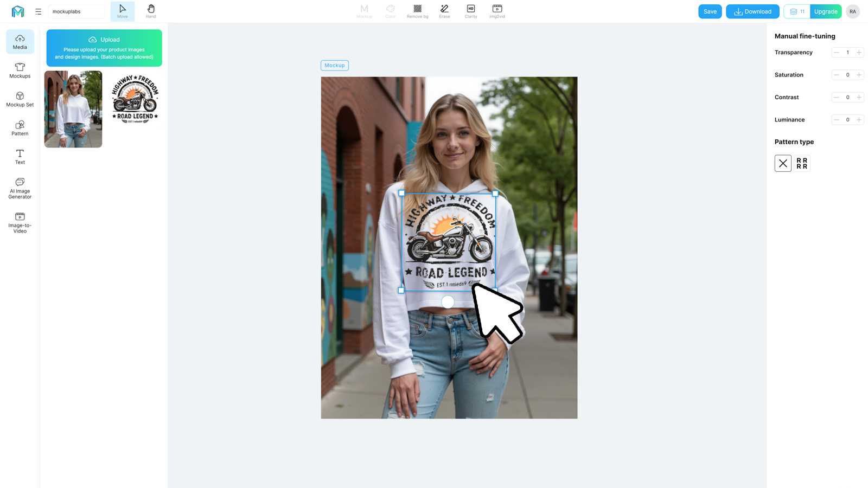
Task: Click the Upload images area
Action: [x=104, y=48]
